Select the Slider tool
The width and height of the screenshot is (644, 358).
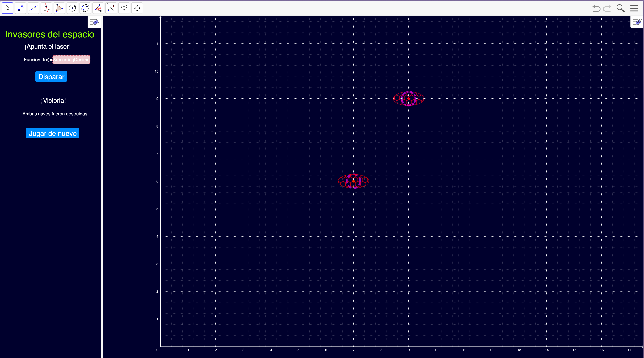tap(124, 8)
